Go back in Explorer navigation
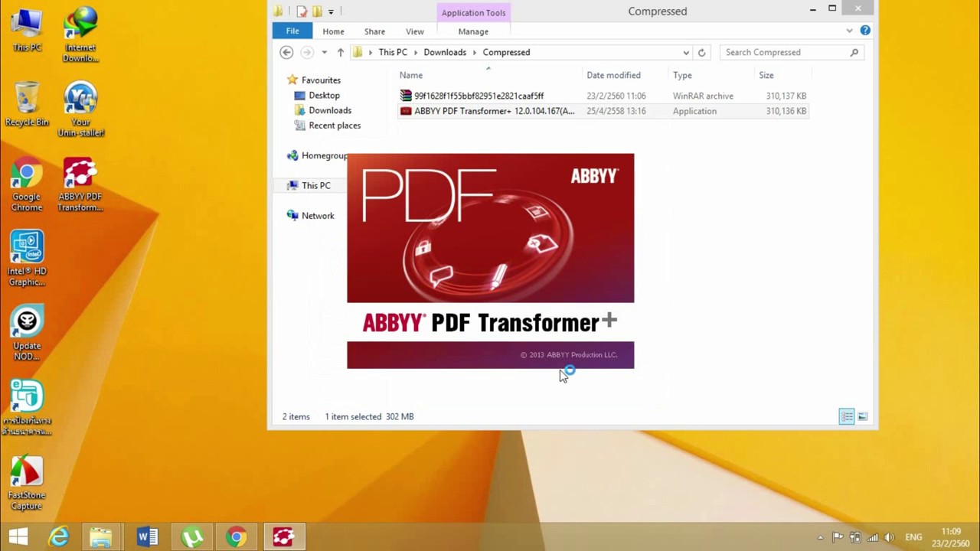 (286, 52)
